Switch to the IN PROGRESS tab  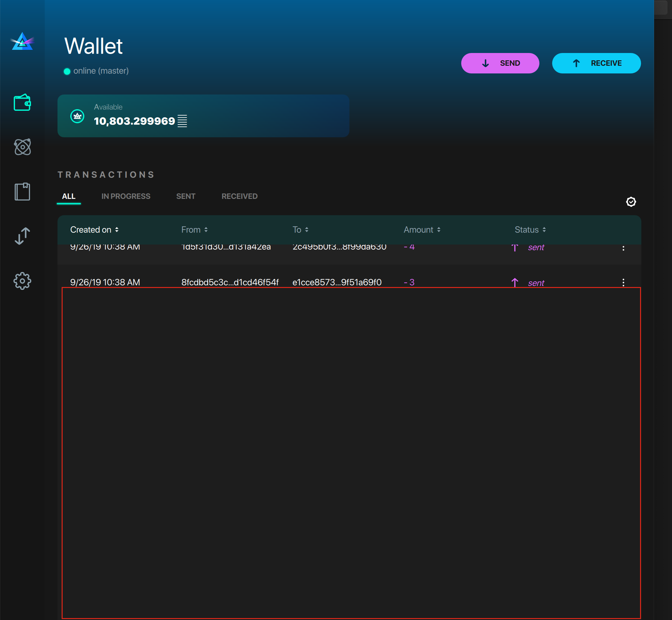pos(126,196)
